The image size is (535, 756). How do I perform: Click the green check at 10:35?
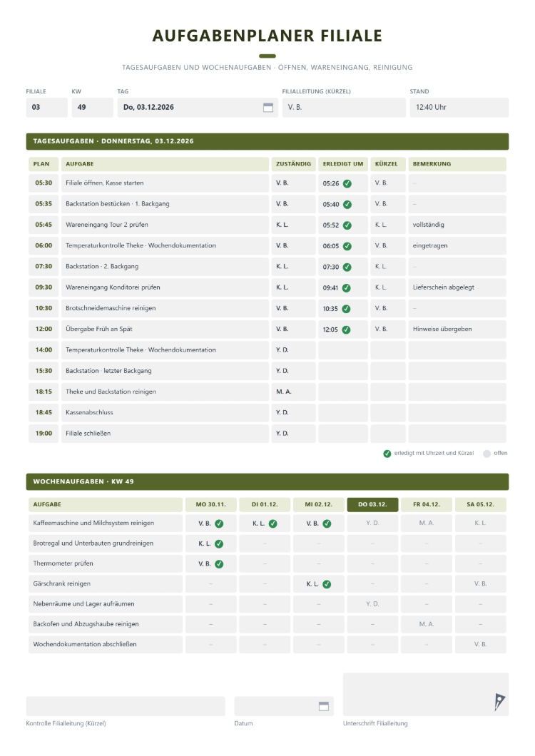pos(346,309)
